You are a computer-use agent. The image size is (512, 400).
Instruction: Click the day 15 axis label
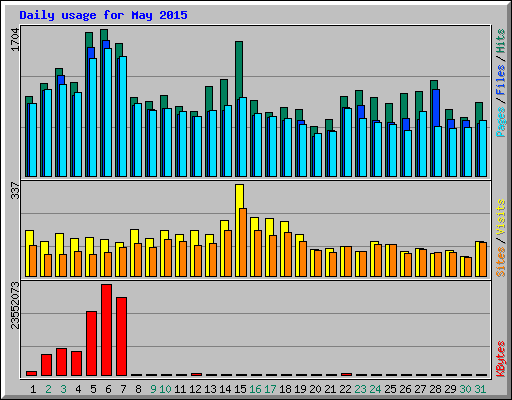[240, 389]
